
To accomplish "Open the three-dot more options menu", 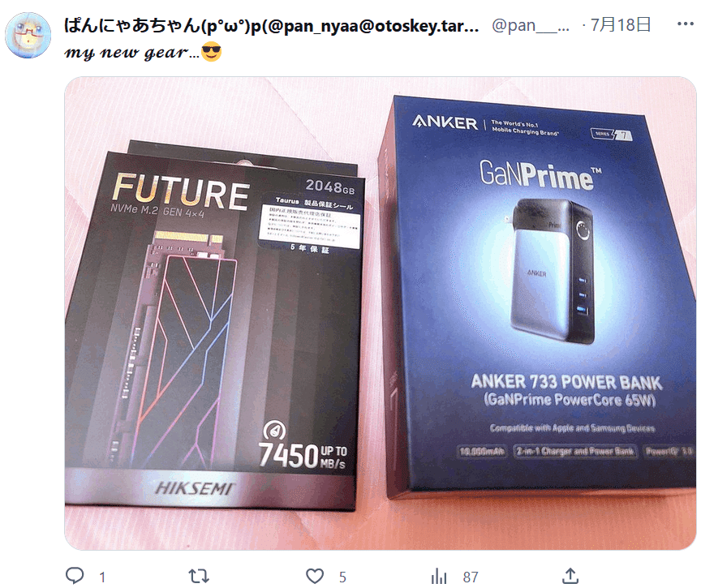I will [685, 24].
